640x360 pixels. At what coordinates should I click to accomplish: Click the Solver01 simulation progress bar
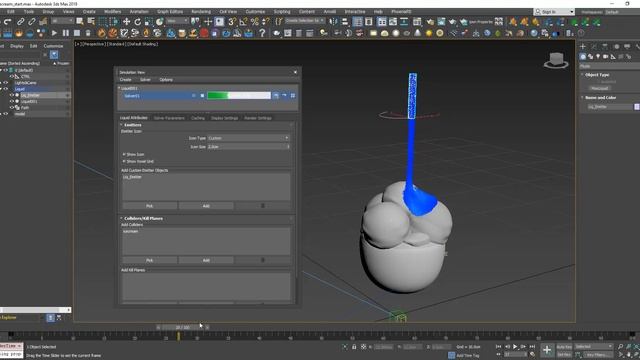pos(239,96)
